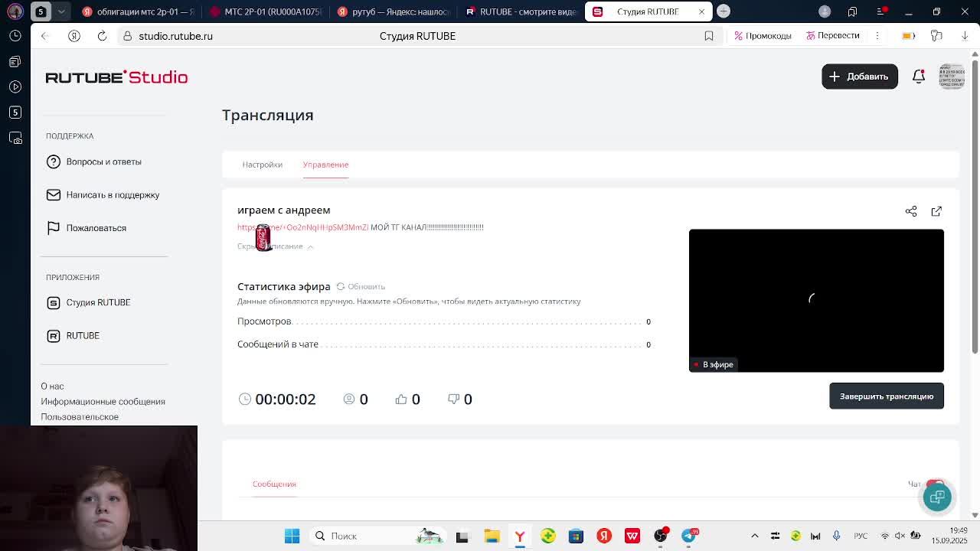The height and width of the screenshot is (551, 980).
Task: Bookmark this page icon
Action: coord(709,36)
